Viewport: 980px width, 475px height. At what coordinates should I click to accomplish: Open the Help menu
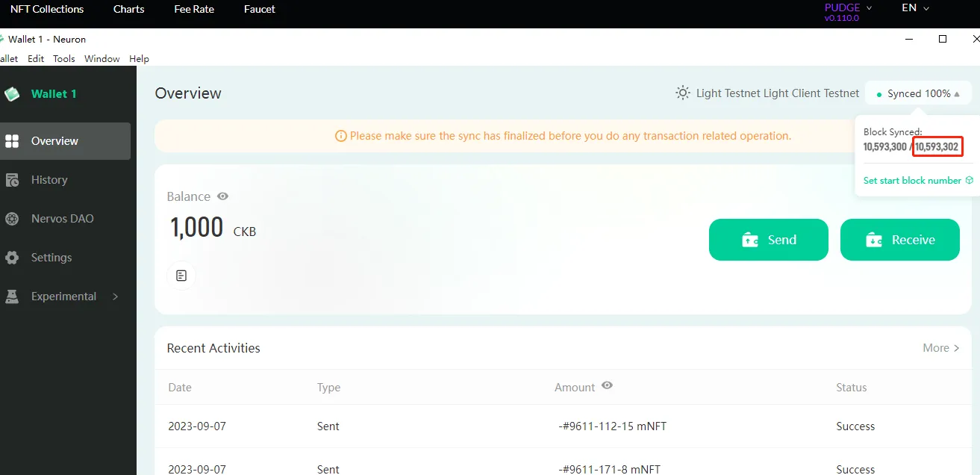139,58
